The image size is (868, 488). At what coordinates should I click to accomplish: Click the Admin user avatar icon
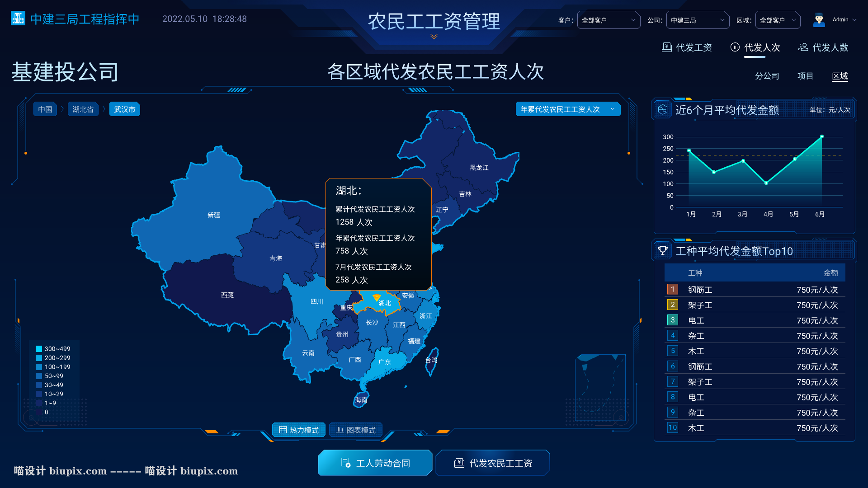coord(819,20)
